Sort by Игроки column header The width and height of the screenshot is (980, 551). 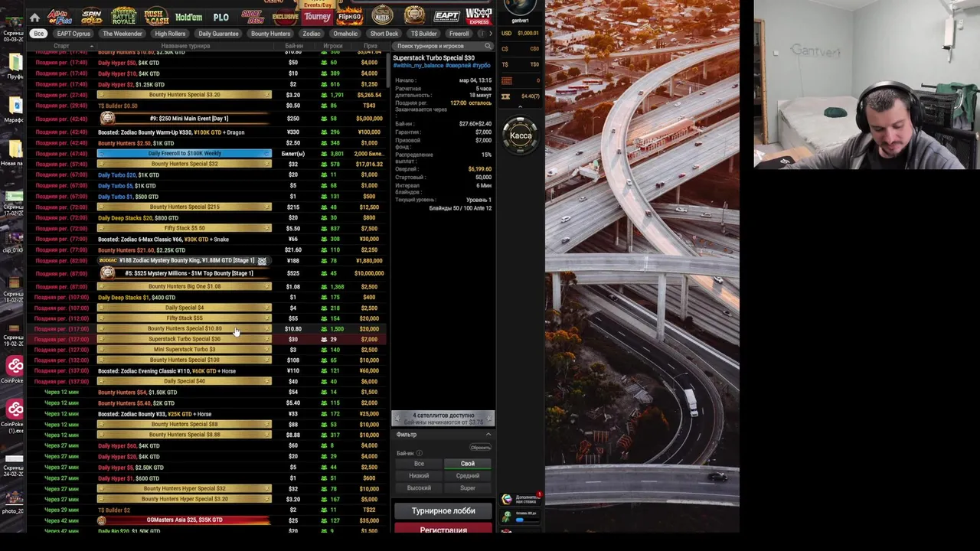click(333, 46)
